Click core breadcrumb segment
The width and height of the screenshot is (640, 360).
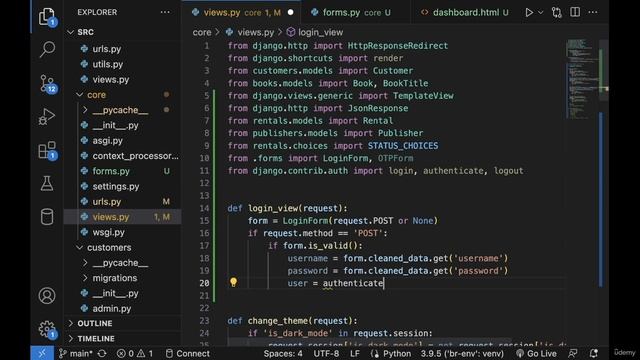click(202, 32)
